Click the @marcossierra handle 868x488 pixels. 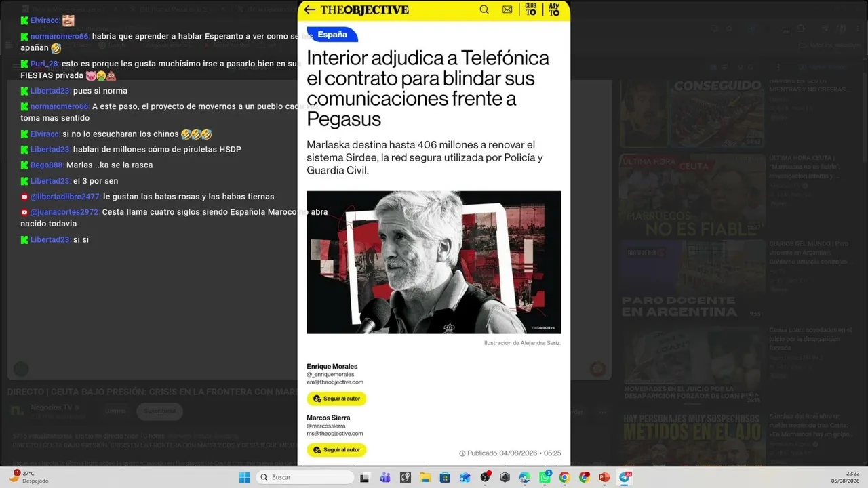pyautogui.click(x=326, y=426)
